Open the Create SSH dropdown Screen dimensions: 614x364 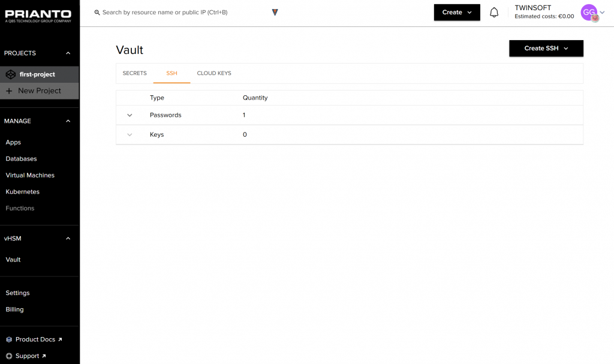pos(546,49)
